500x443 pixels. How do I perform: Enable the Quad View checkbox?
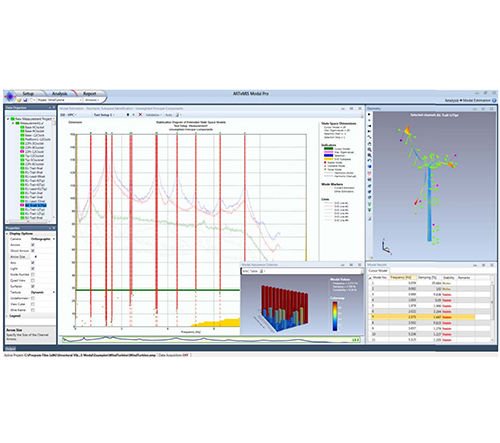point(33,280)
